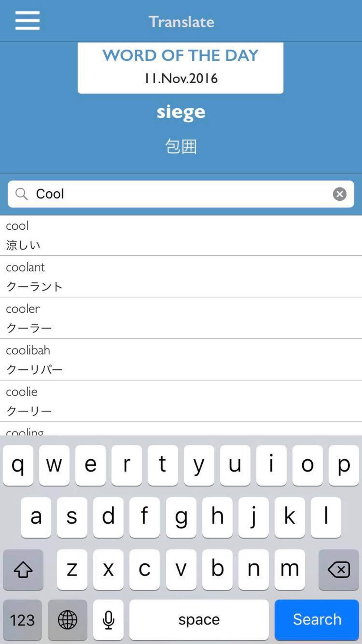Image resolution: width=362 pixels, height=644 pixels.
Task: Click inside the Cool search field
Action: tap(181, 194)
